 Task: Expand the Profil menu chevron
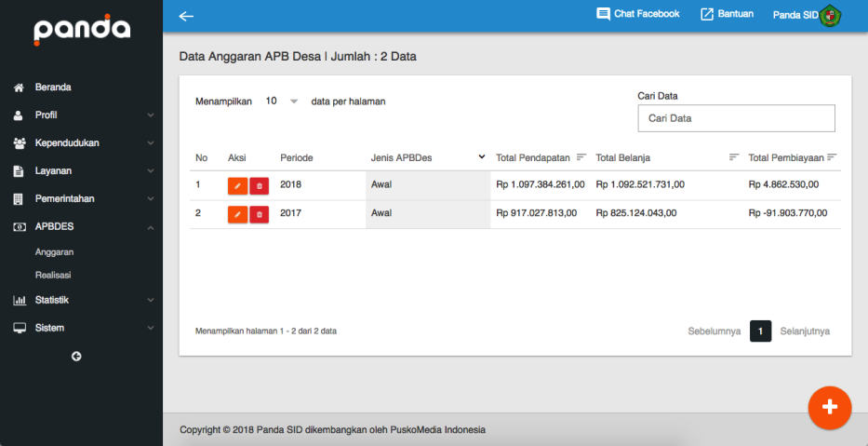151,115
